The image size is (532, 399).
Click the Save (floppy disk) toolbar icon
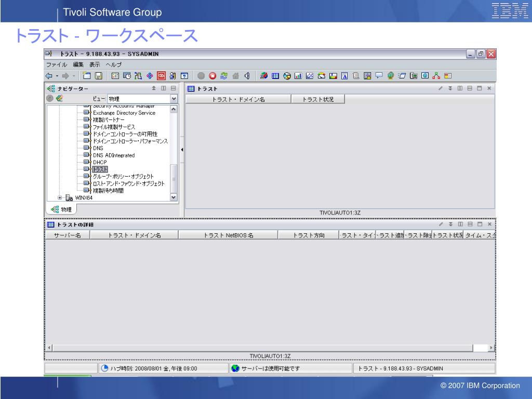98,76
